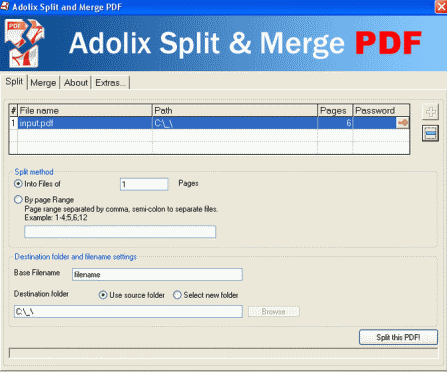Click the progress bar at the bottom
Image resolution: width=447 pixels, height=372 pixels.
[x=223, y=353]
